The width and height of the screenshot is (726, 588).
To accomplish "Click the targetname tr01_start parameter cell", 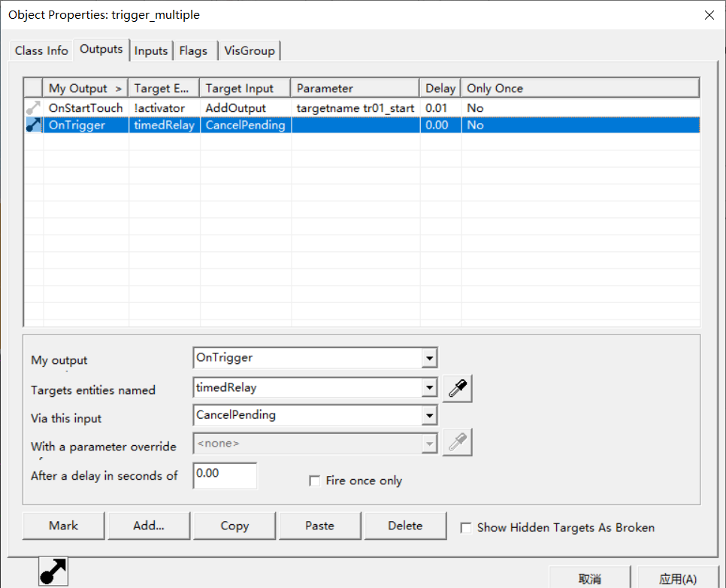I will coord(355,108).
